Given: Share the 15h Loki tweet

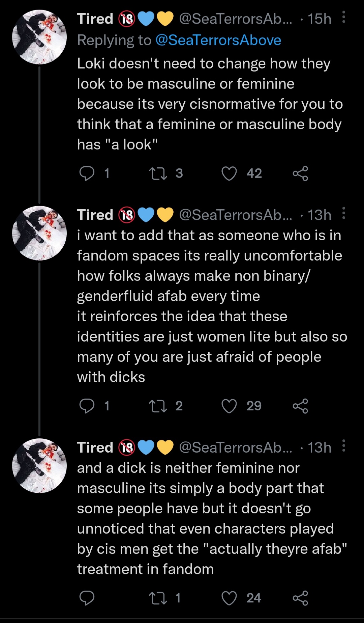Looking at the screenshot, I should coord(300,173).
